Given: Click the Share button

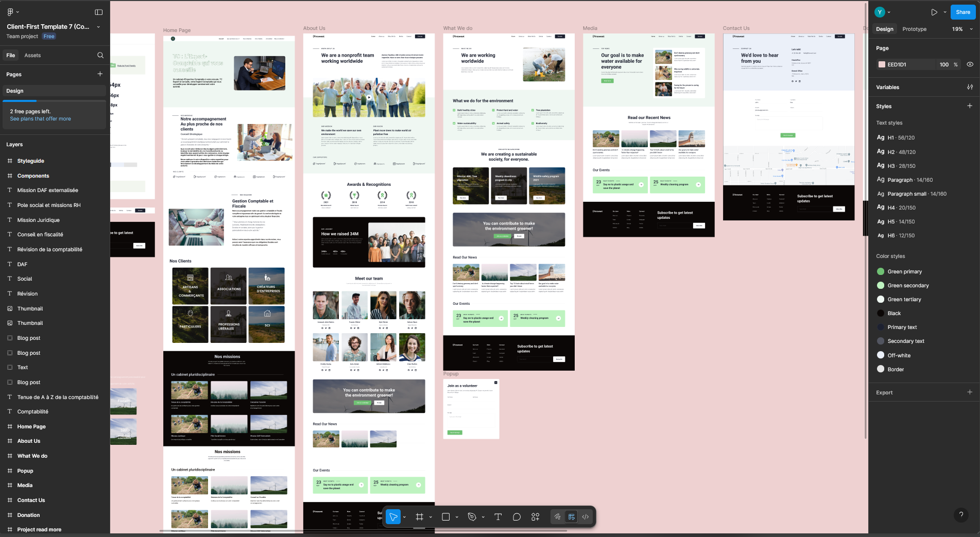Looking at the screenshot, I should [962, 12].
